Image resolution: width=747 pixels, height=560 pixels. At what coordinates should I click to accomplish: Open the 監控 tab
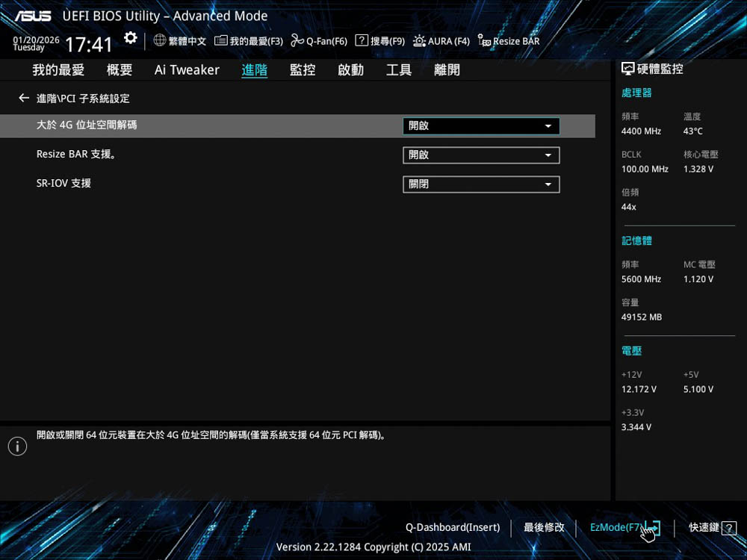[x=303, y=70]
